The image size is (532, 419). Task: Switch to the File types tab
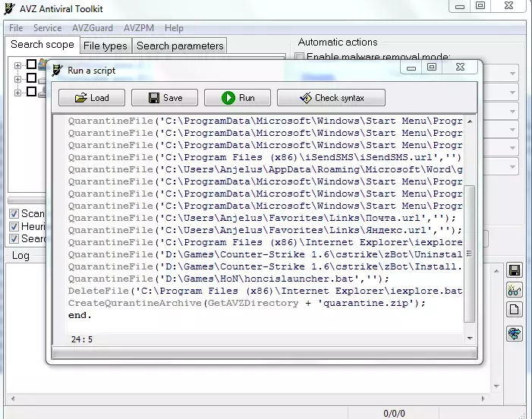click(x=105, y=46)
